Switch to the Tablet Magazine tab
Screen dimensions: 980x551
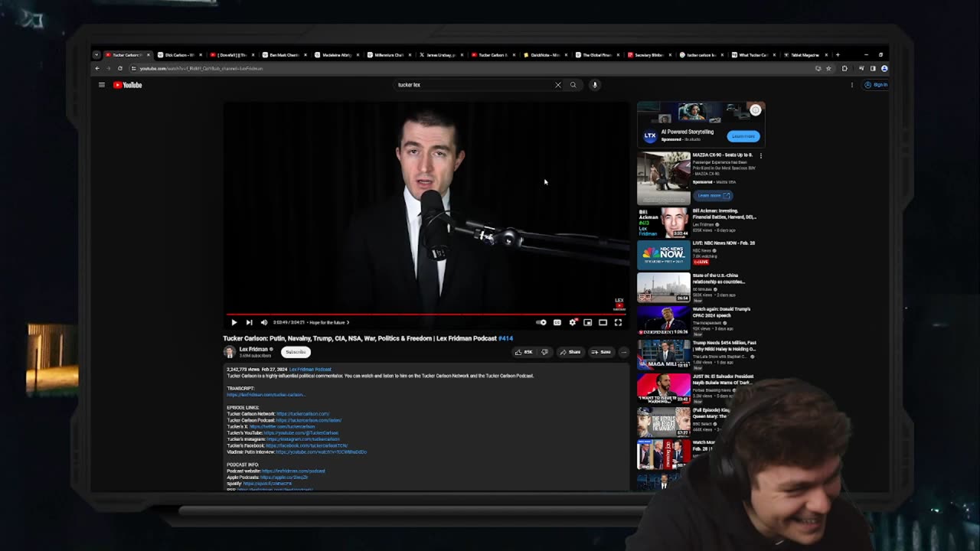806,55
